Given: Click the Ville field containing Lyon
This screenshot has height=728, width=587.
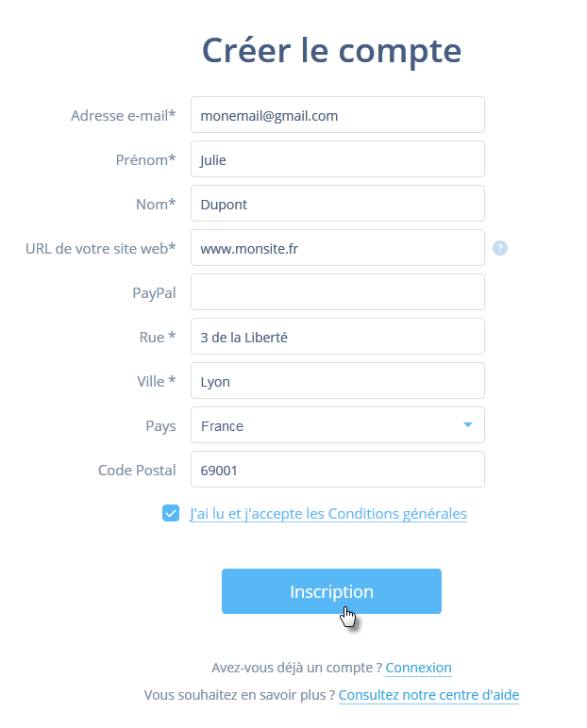Looking at the screenshot, I should pyautogui.click(x=337, y=381).
